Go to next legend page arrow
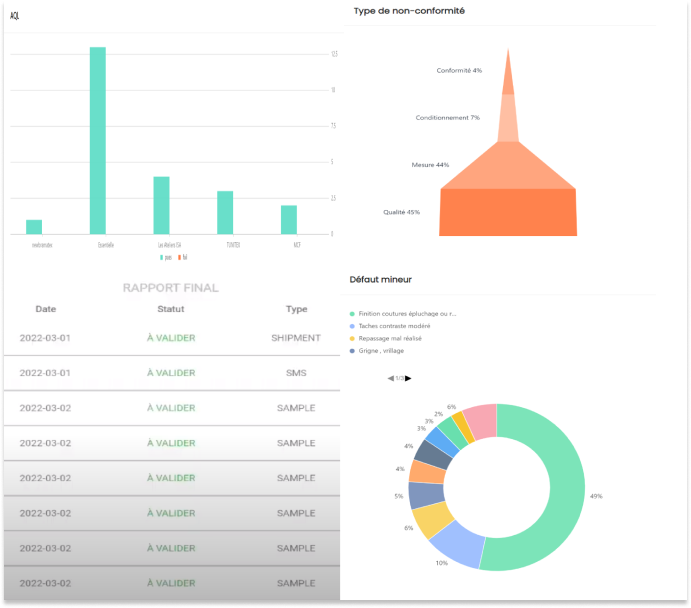This screenshot has height=608, width=691. [x=408, y=378]
